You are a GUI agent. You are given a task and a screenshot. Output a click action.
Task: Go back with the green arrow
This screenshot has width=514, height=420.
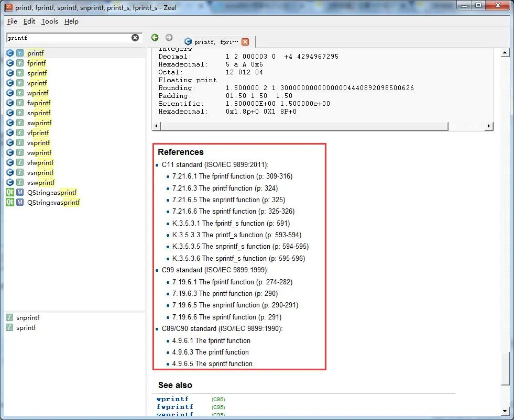click(155, 37)
